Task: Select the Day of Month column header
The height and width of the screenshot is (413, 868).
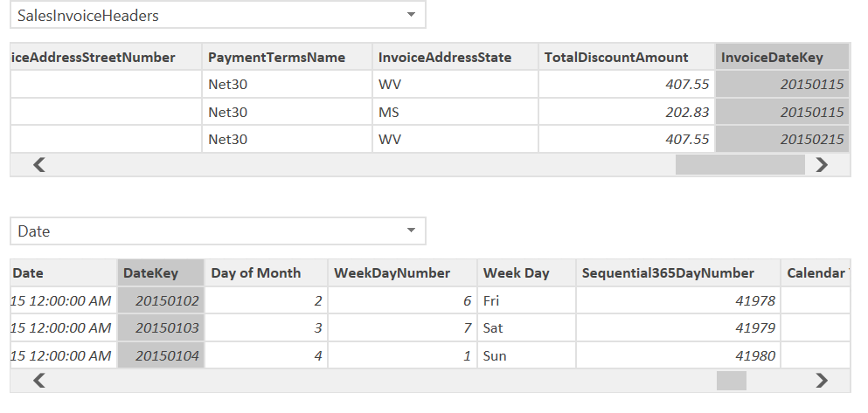Action: point(265,273)
